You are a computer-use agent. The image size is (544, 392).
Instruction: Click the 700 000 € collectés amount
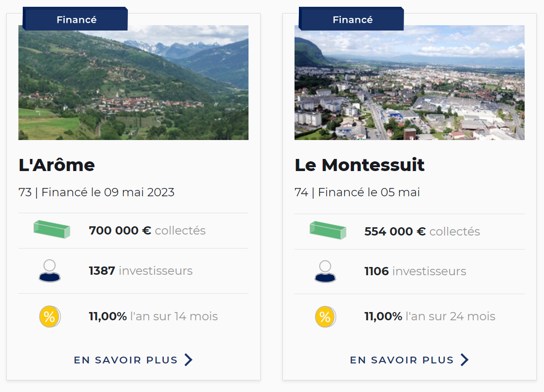[147, 230]
